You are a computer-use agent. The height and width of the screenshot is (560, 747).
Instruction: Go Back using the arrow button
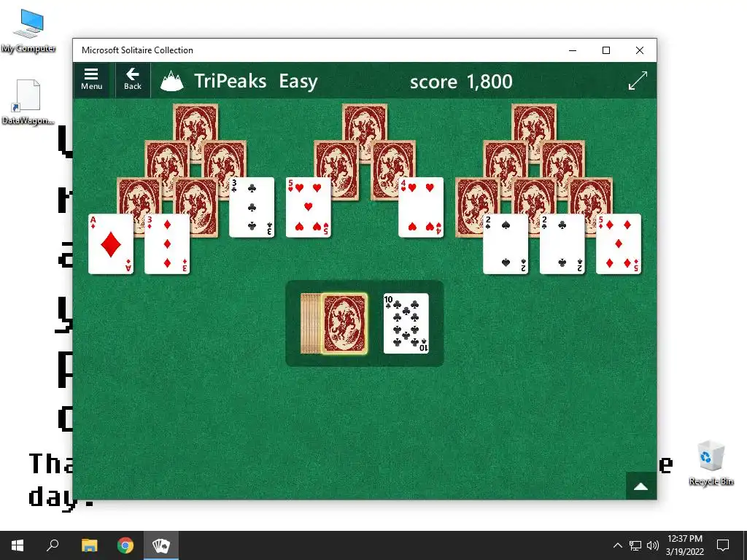pyautogui.click(x=133, y=80)
